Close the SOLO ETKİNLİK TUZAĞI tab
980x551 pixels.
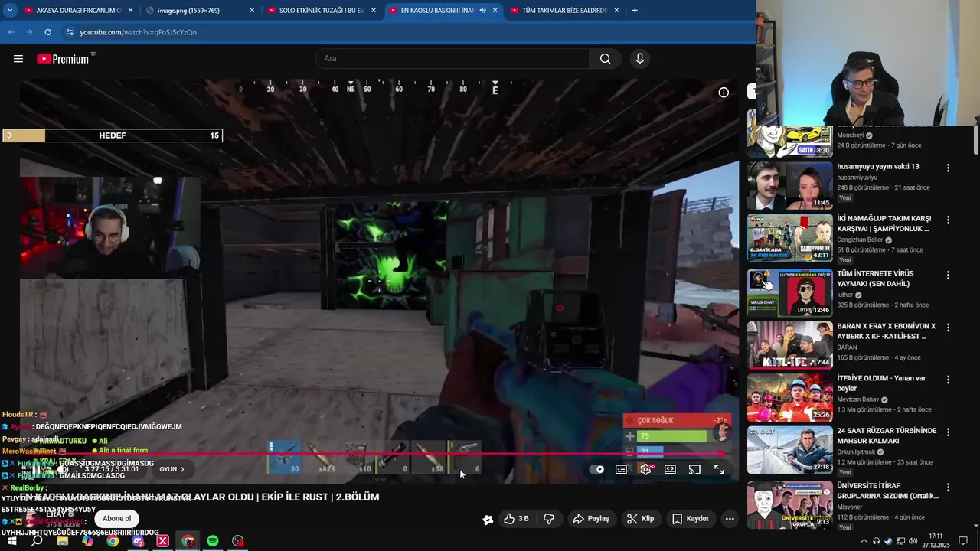374,11
